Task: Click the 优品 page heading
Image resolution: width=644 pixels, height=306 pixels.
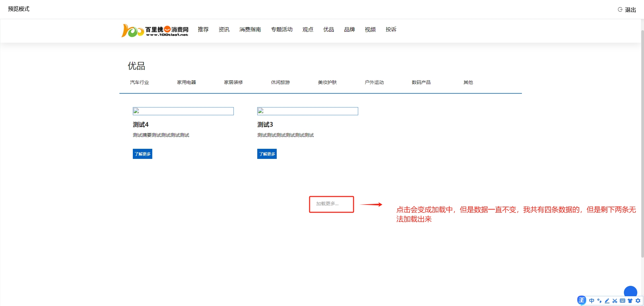Action: point(137,66)
